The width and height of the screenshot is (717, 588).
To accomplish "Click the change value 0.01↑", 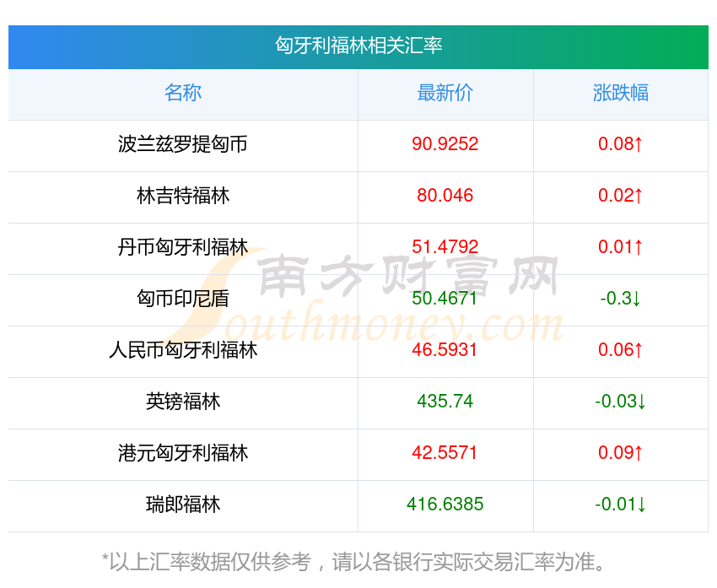I will pos(621,247).
